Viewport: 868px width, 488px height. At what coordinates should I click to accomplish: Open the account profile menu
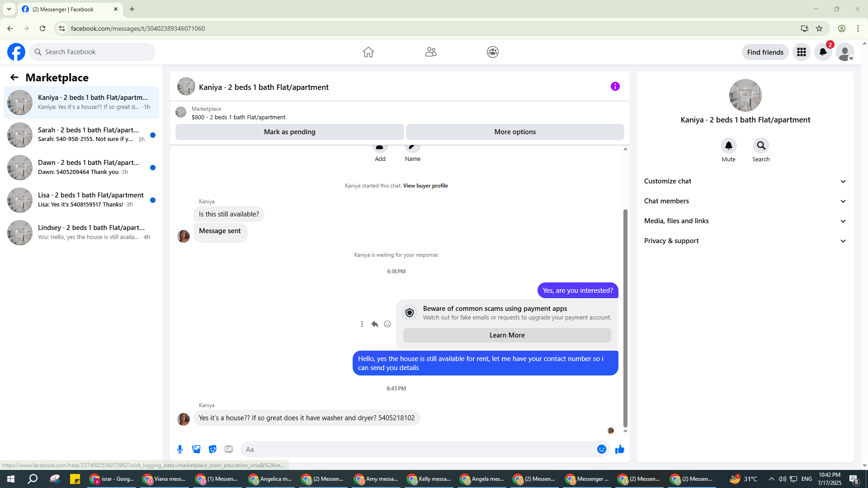[x=845, y=52]
